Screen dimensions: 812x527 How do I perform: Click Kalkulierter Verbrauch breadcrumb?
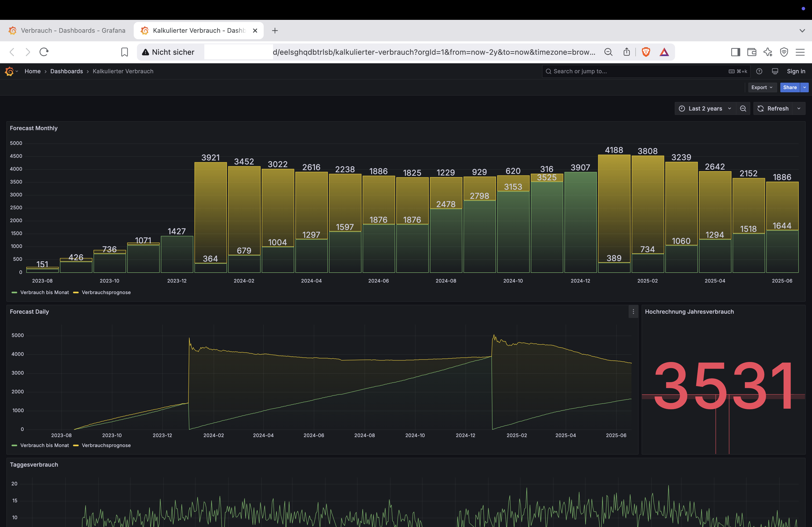(x=123, y=71)
